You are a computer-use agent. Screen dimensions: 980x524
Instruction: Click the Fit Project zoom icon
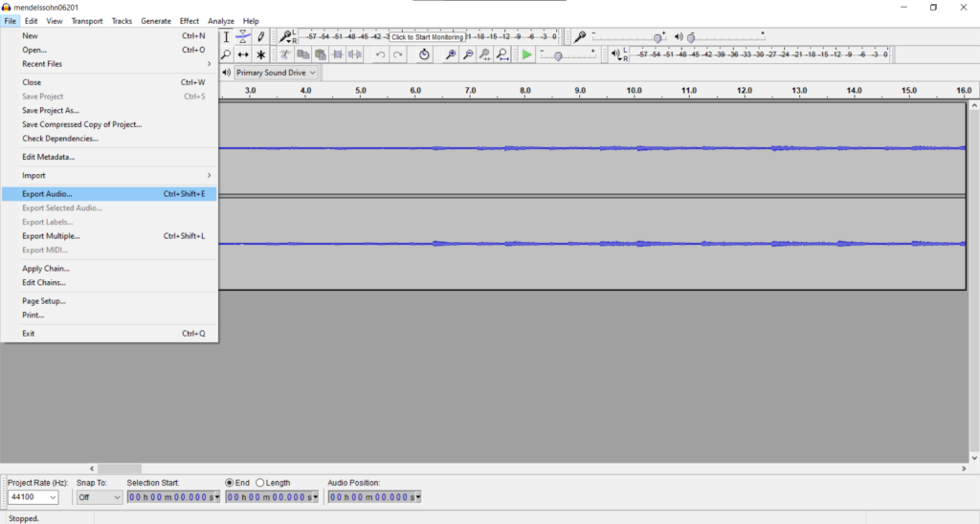click(x=502, y=55)
